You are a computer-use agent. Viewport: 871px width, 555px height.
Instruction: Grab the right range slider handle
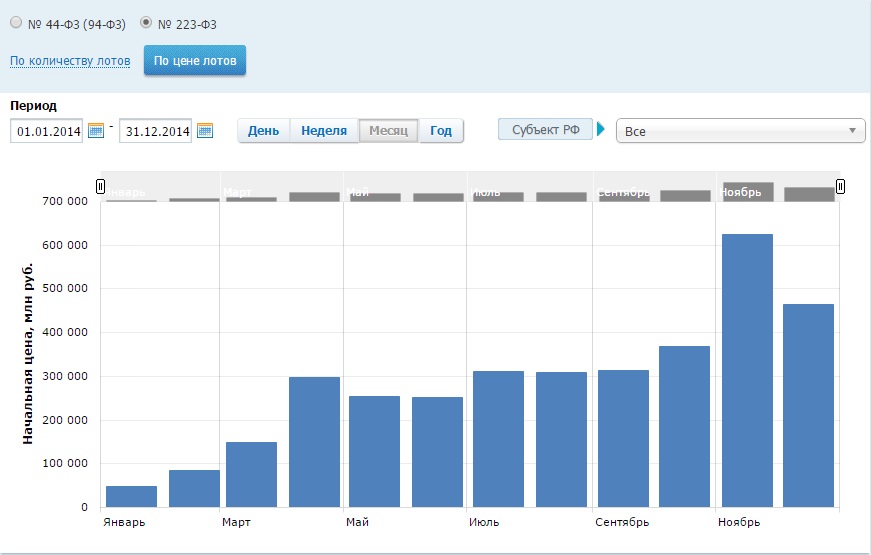pyautogui.click(x=840, y=186)
